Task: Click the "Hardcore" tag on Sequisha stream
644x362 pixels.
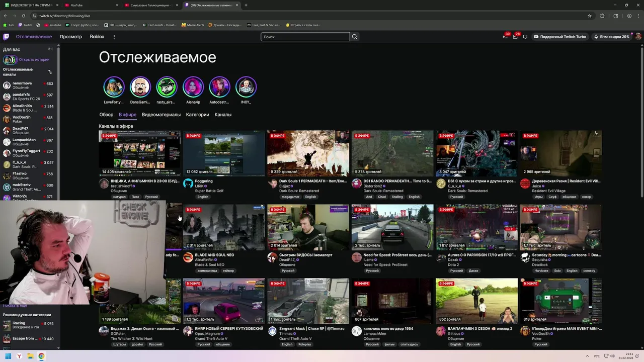Action: (x=541, y=271)
